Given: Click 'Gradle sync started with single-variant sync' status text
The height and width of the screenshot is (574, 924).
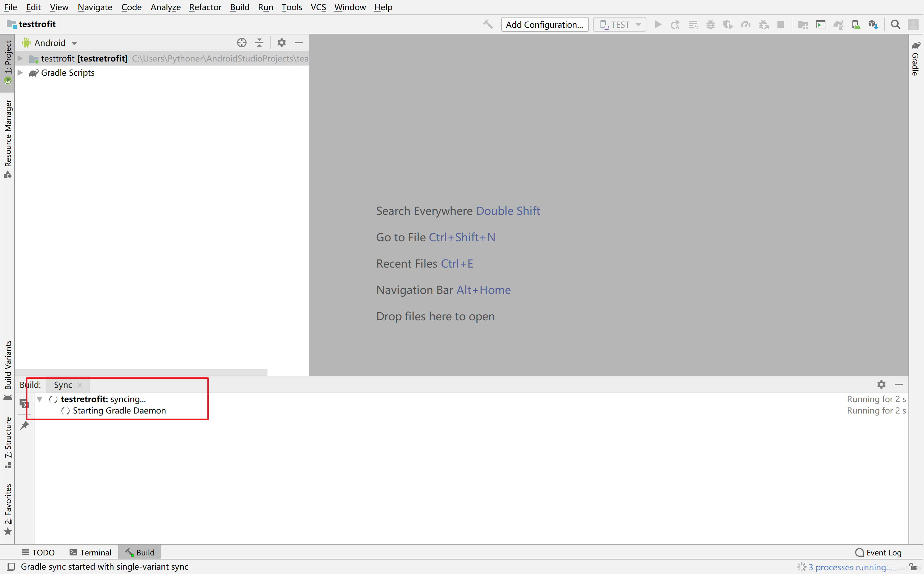Looking at the screenshot, I should (x=104, y=567).
